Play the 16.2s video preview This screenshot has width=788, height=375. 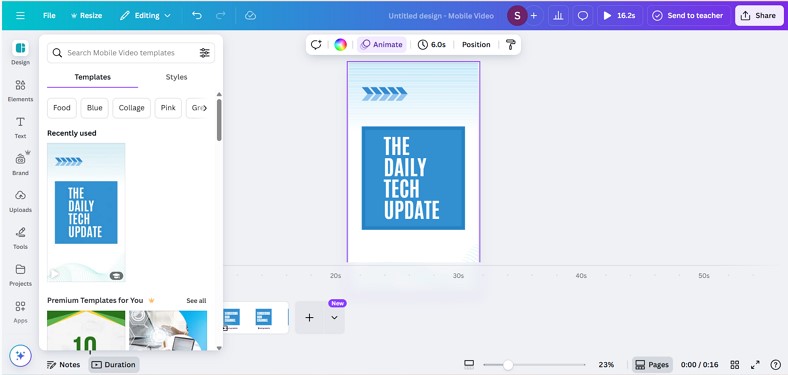point(620,16)
